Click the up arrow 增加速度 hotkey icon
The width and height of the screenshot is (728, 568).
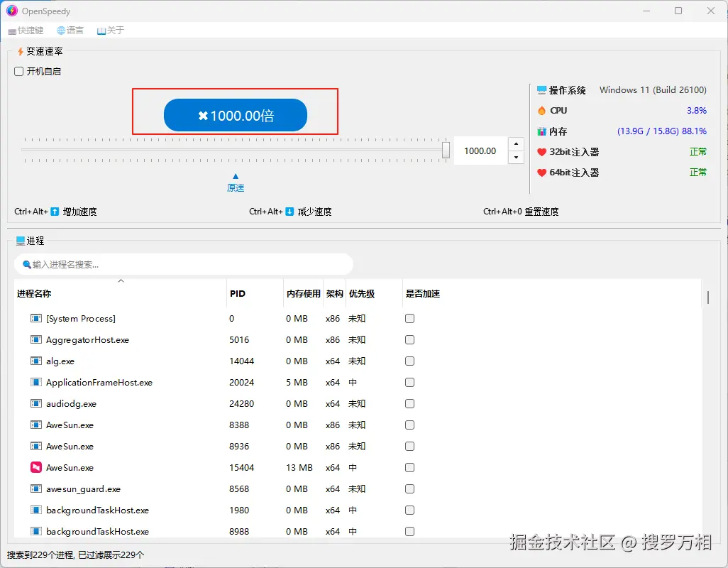pyautogui.click(x=55, y=212)
